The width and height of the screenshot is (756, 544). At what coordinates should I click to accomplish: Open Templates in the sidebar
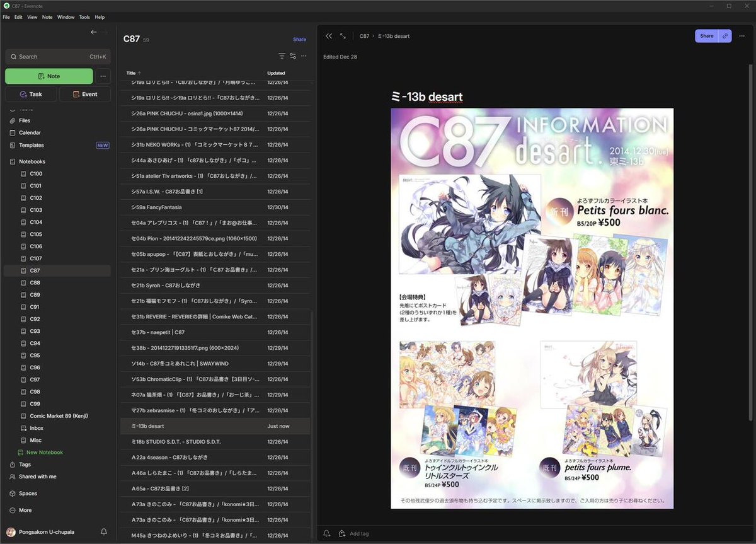[31, 145]
